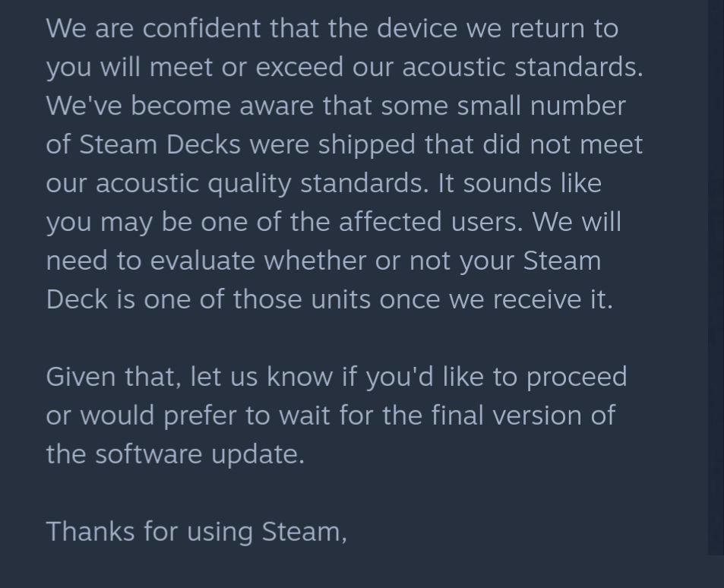
Task: Click the words "final version of"
Action: pos(523,416)
